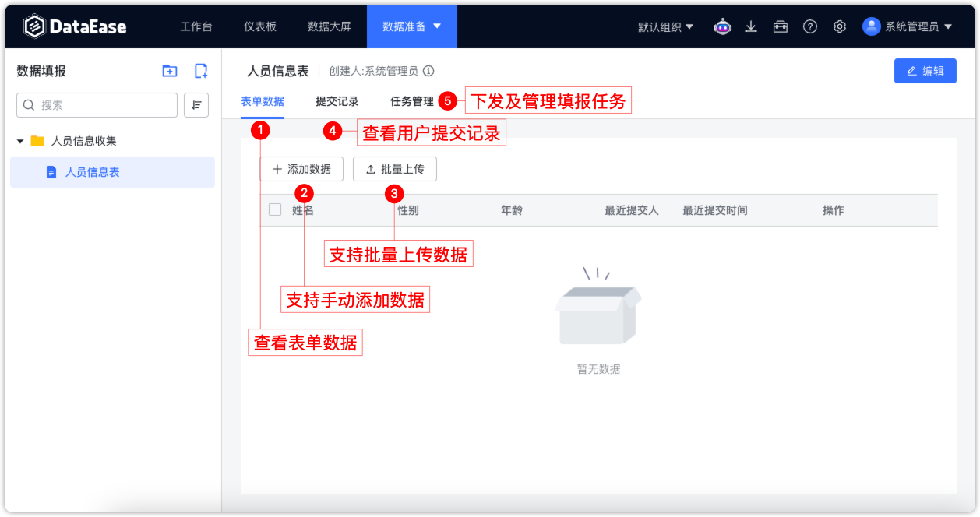The height and width of the screenshot is (517, 980).
Task: Click the 添加数据 button
Action: pyautogui.click(x=301, y=169)
